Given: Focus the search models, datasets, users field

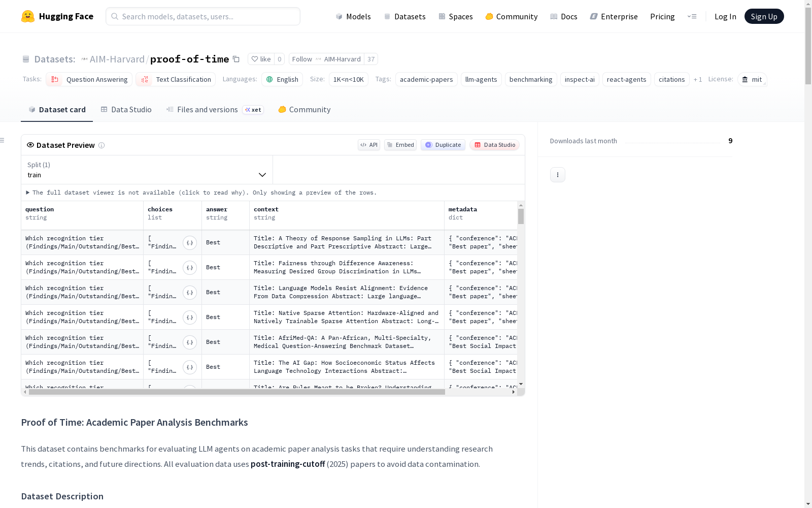Looking at the screenshot, I should point(203,16).
